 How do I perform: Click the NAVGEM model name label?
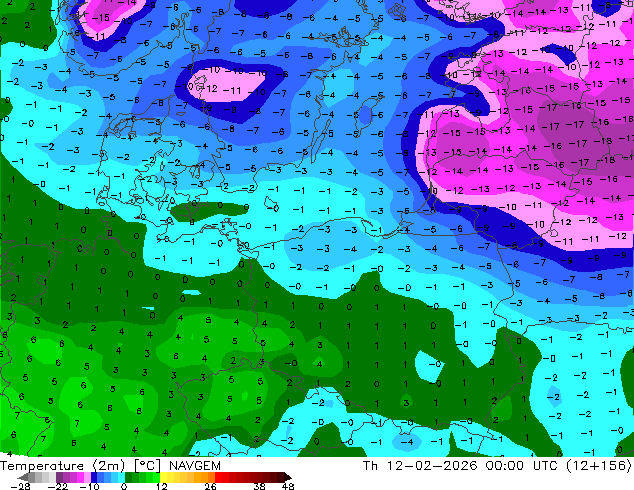pyautogui.click(x=195, y=466)
